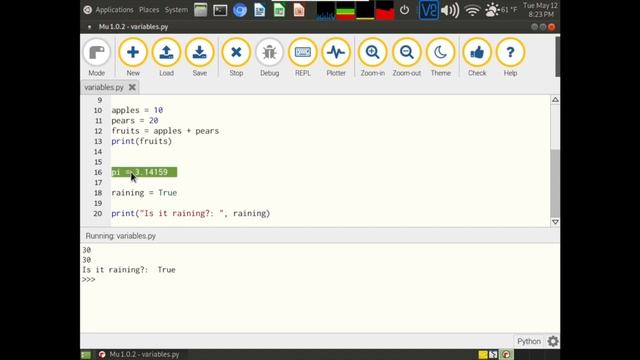Open the presentation launcher icon
Screen dimensions: 640x360
tap(299, 10)
